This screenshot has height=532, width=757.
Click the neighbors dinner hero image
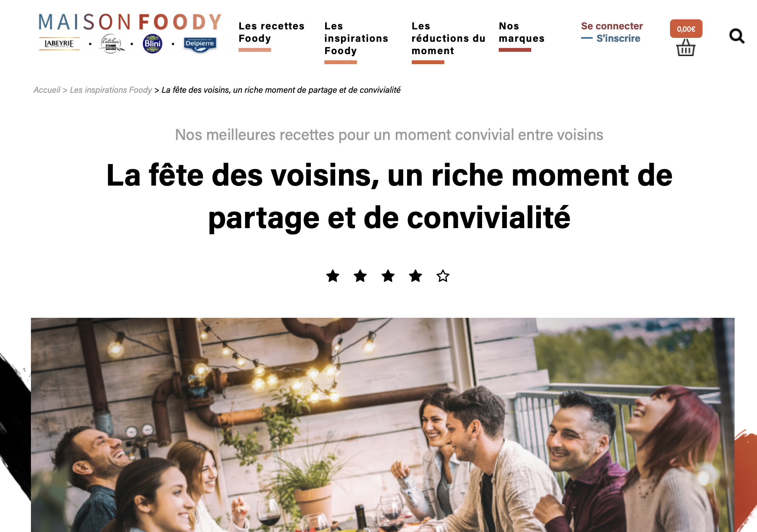click(x=382, y=425)
